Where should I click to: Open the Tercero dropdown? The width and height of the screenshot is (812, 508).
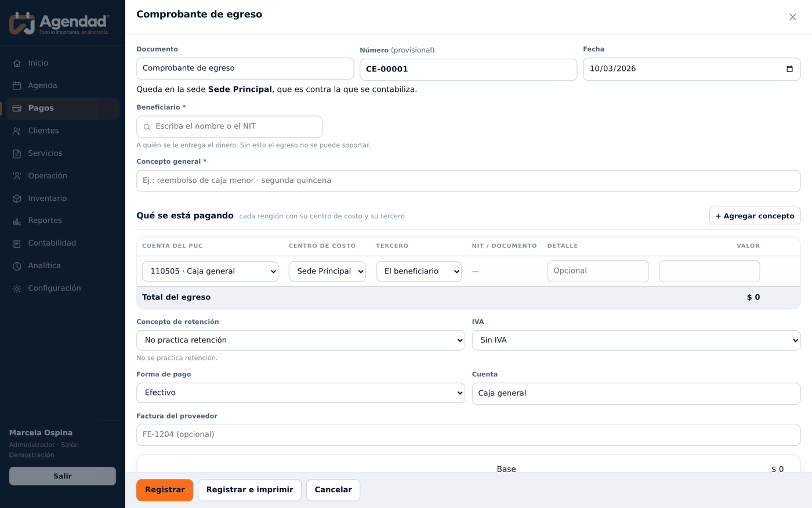[x=419, y=271]
